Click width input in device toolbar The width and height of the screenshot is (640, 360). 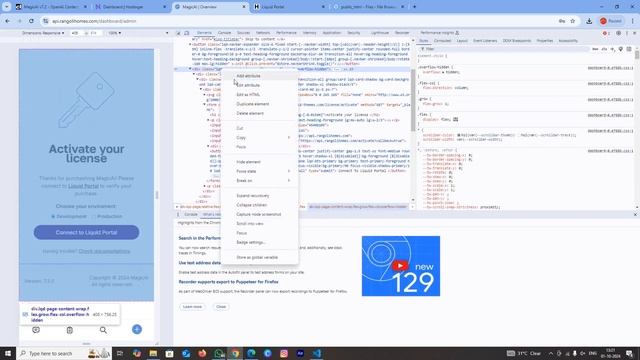75,33
